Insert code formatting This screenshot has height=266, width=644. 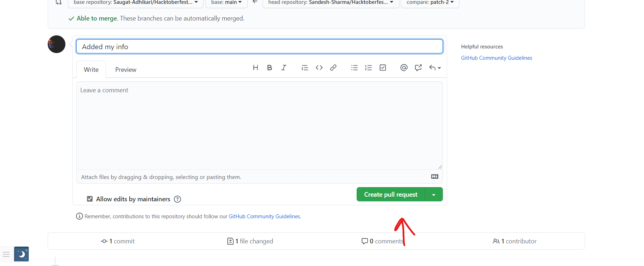click(319, 68)
